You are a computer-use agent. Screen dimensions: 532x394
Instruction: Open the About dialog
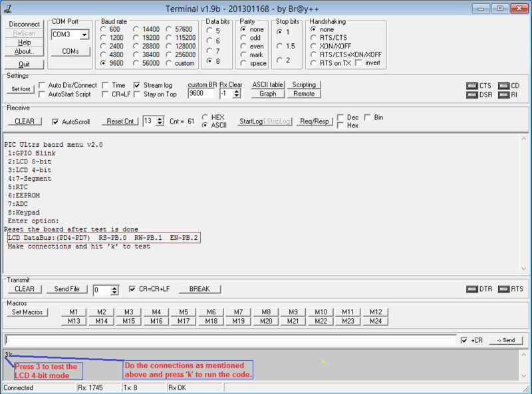pos(25,52)
